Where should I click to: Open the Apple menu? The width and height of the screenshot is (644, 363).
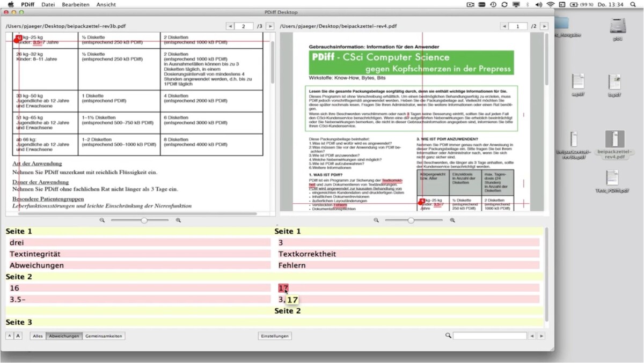tap(10, 4)
